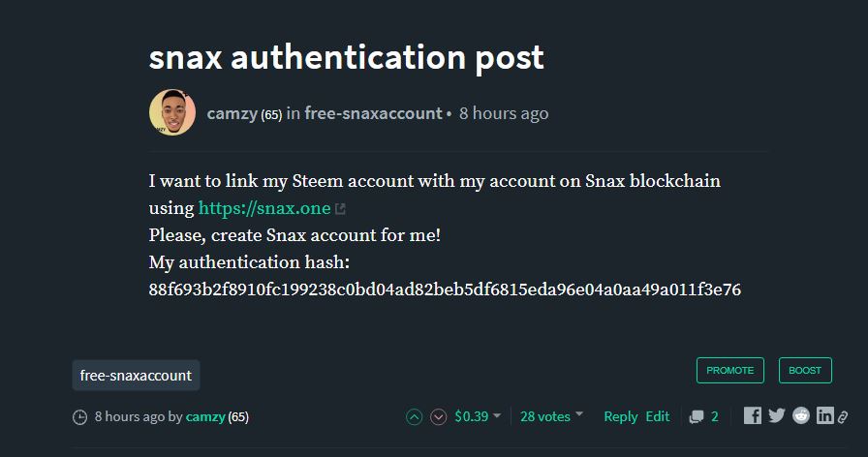Open the camzy author name in header
The image size is (868, 457).
232,113
